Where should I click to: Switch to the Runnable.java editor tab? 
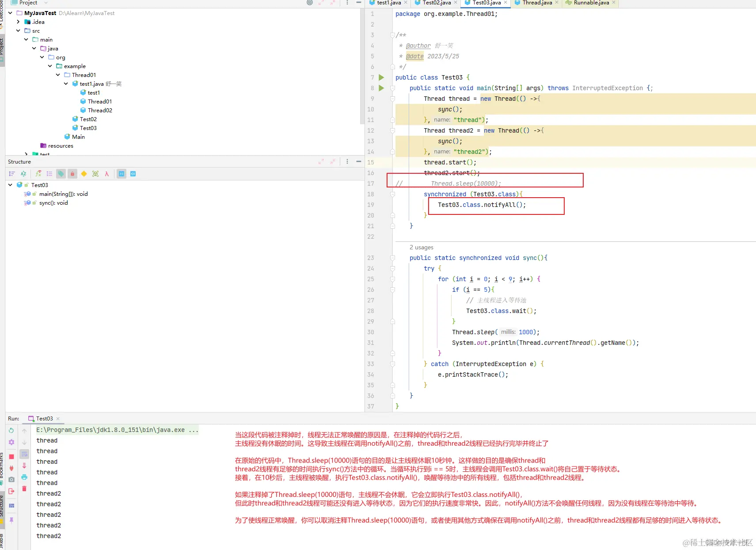pos(591,3)
